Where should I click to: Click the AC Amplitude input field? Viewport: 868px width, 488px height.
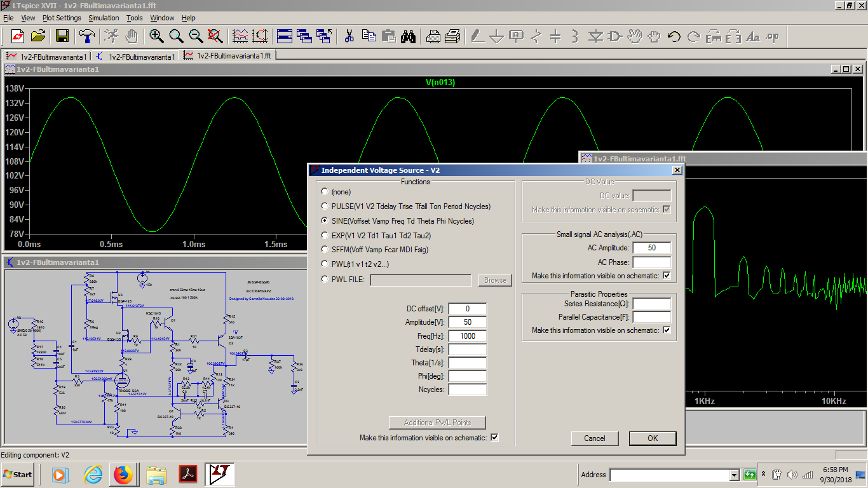coord(652,248)
